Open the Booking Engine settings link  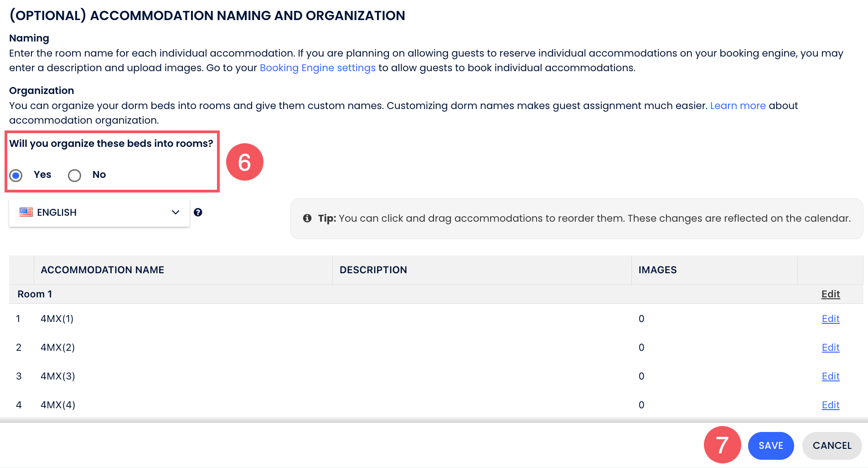[317, 68]
